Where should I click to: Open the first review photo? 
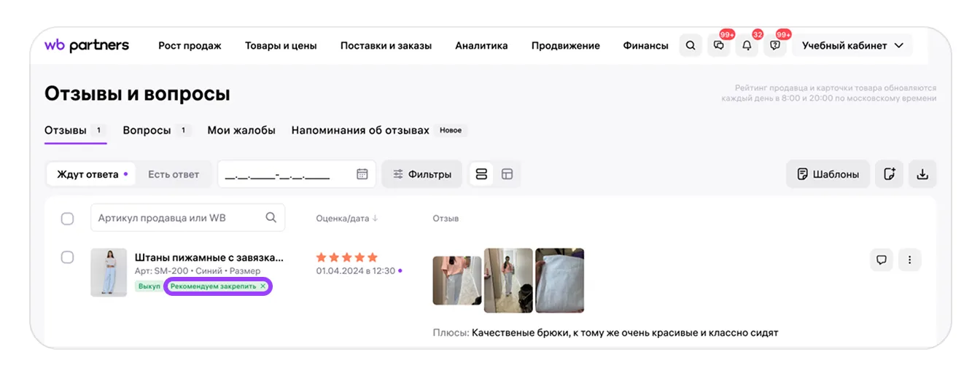(457, 280)
